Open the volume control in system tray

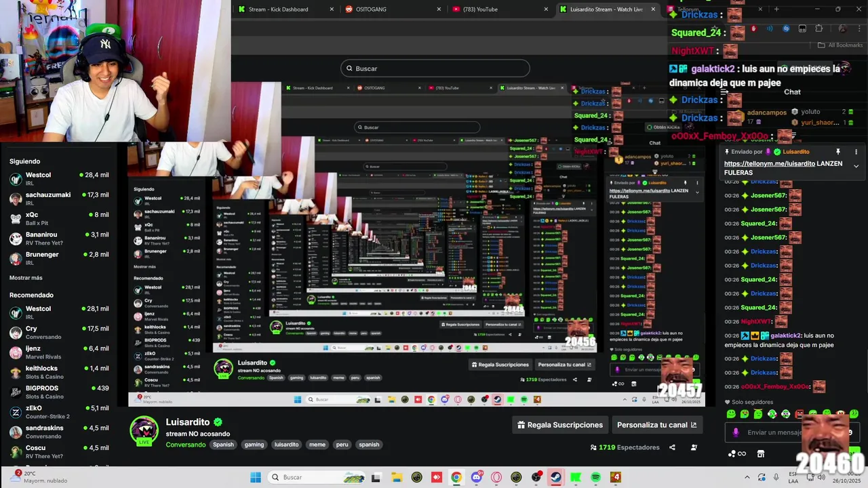pos(821,477)
